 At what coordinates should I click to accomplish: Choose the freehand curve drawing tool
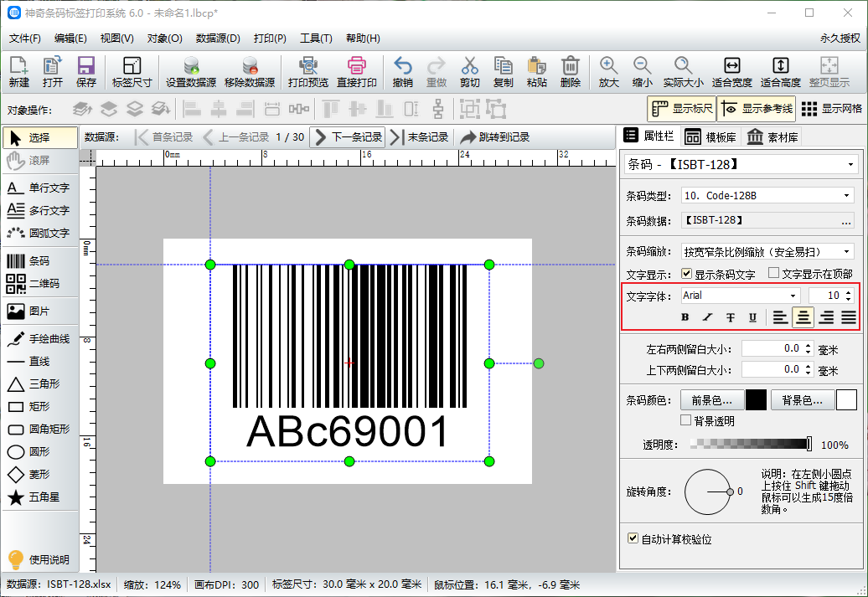(x=39, y=339)
